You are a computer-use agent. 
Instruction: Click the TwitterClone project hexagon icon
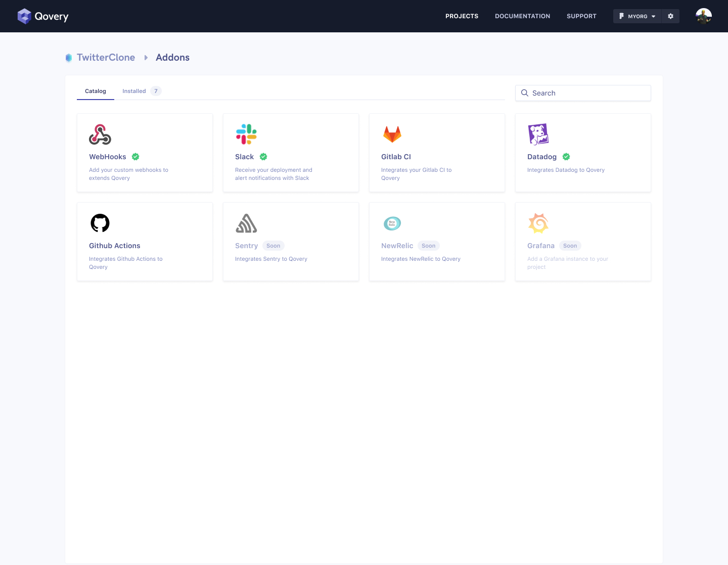[69, 58]
